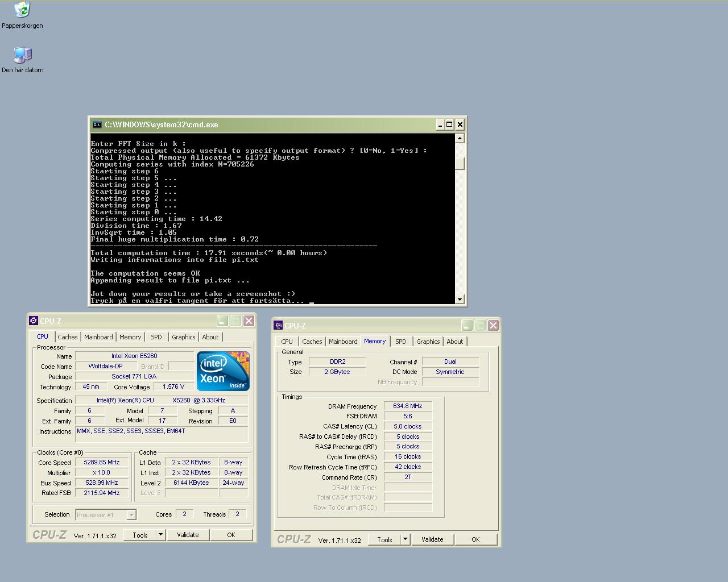Image resolution: width=728 pixels, height=582 pixels.
Task: Click Validate in right CPU-Z window
Action: pos(432,539)
